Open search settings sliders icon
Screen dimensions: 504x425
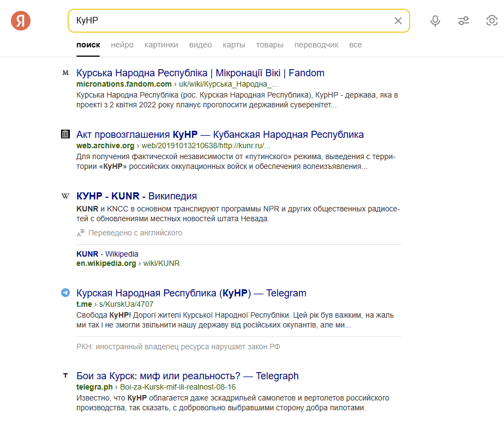(464, 21)
